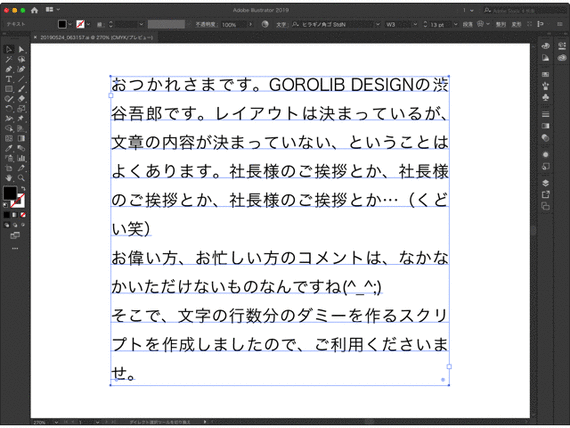570x428 pixels.
Task: Click the 段落 paragraph link
Action: click(x=467, y=24)
